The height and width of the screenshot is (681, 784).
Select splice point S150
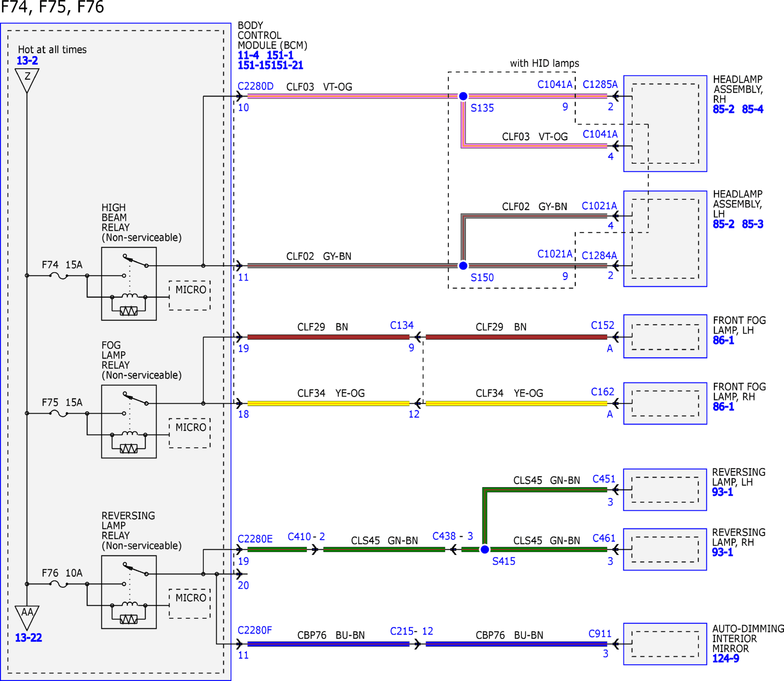463,266
